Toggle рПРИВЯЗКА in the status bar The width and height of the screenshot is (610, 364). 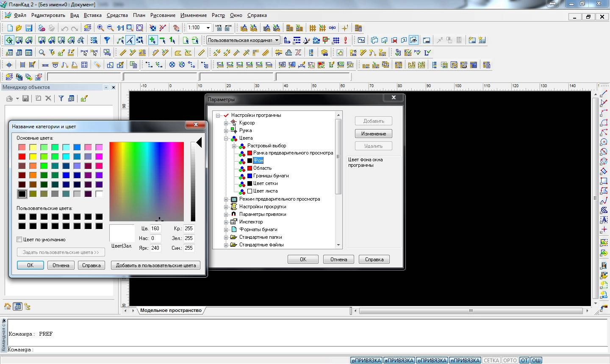click(x=366, y=360)
